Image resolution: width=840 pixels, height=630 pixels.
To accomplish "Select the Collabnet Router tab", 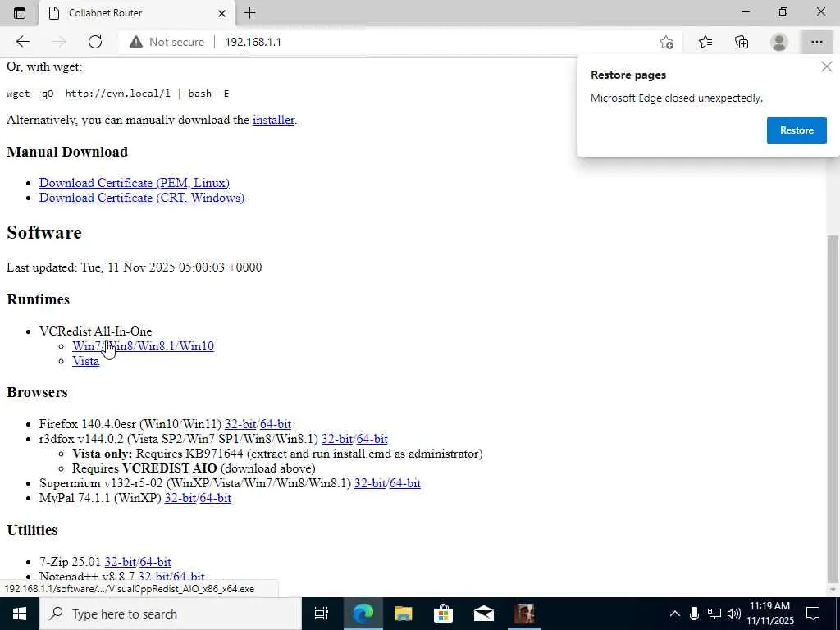I will (x=137, y=13).
